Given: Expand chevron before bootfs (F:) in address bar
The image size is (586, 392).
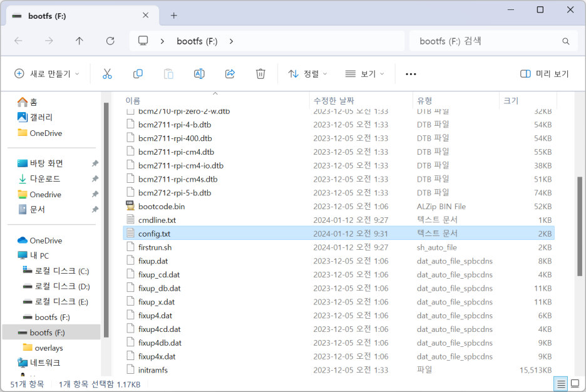Looking at the screenshot, I should [162, 41].
